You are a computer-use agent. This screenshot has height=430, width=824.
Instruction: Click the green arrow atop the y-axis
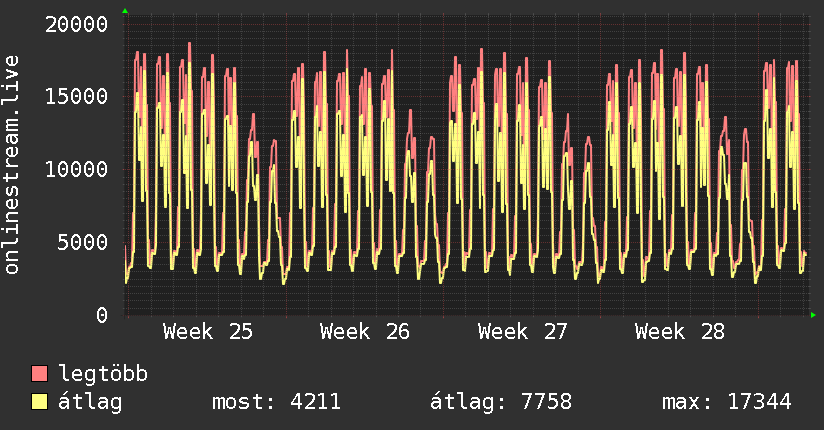click(125, 11)
